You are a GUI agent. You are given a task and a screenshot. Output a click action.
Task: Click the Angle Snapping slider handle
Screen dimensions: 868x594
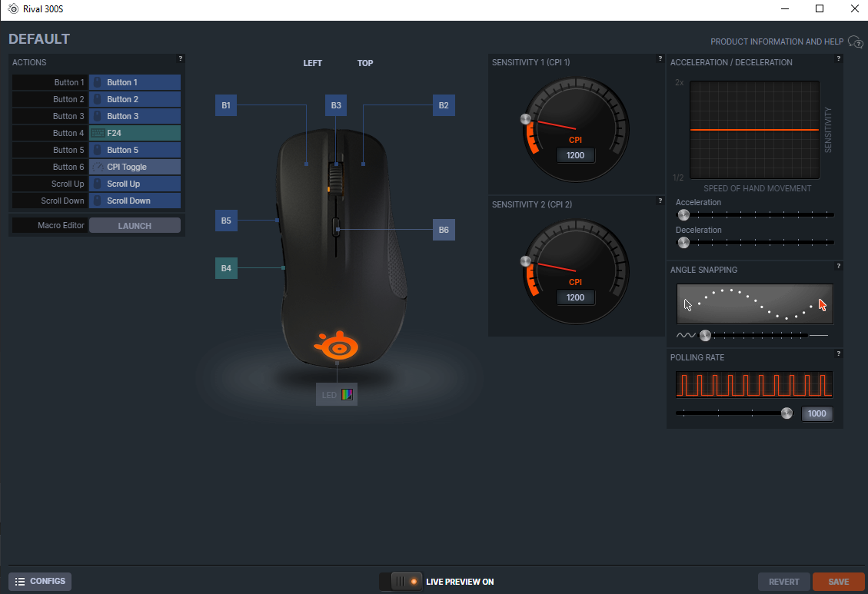click(705, 335)
